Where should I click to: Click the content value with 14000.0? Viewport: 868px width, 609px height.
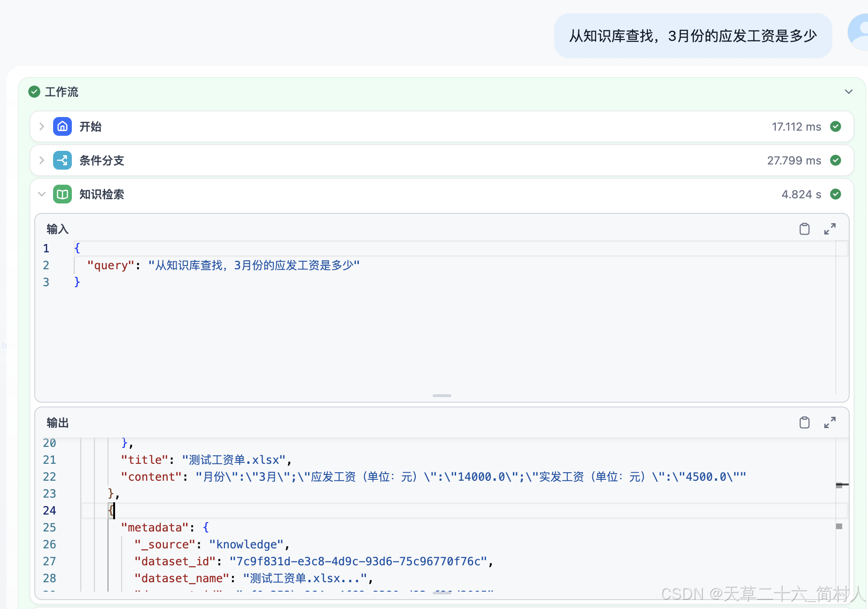[x=471, y=476]
